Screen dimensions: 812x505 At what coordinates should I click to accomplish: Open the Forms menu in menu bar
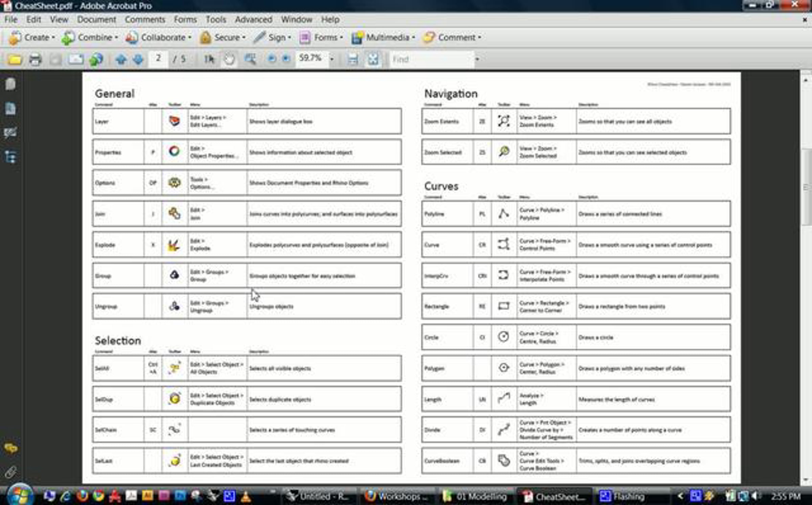(x=185, y=20)
